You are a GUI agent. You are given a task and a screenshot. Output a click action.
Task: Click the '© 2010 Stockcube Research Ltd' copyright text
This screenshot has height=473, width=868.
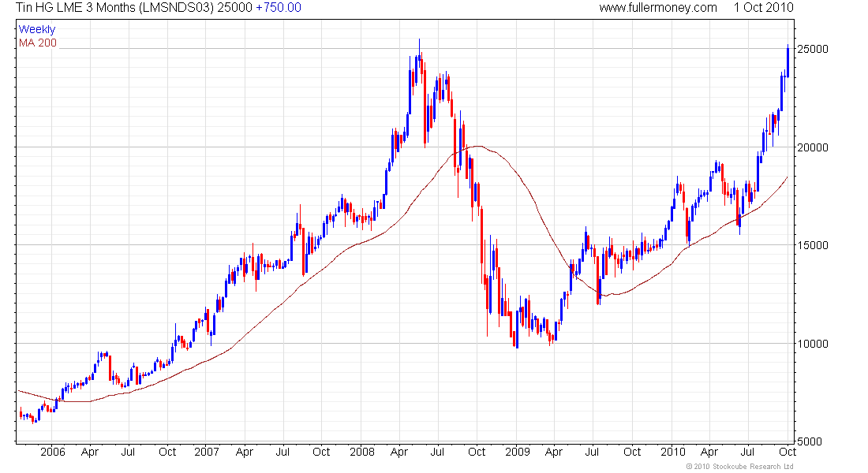point(739,467)
